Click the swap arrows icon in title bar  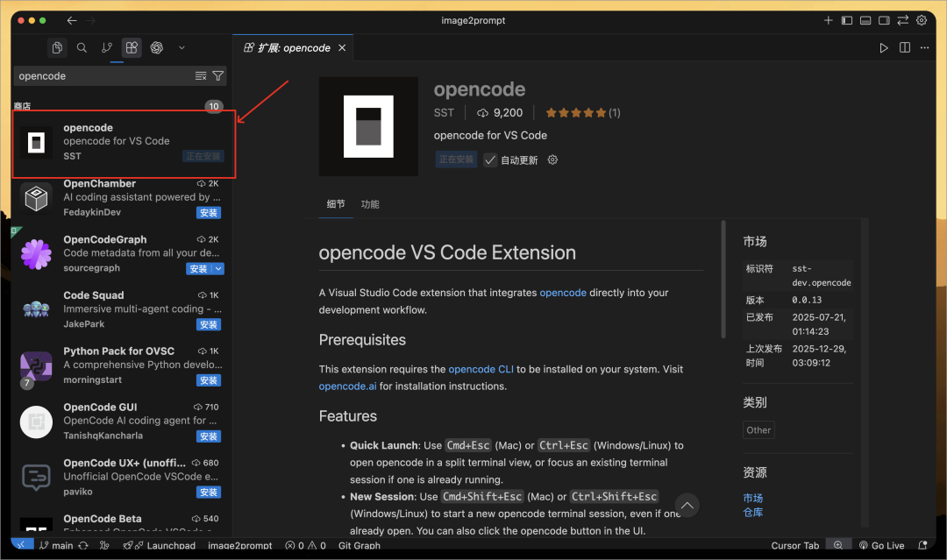(x=903, y=20)
